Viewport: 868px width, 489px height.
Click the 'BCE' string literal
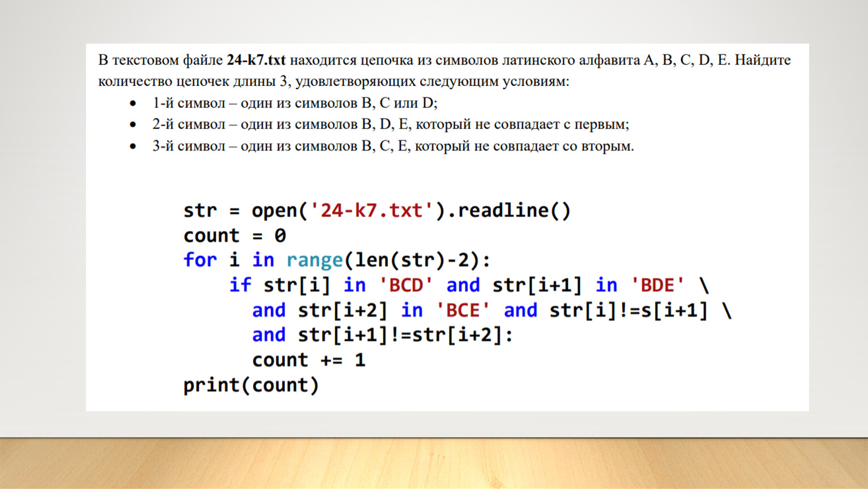463,310
